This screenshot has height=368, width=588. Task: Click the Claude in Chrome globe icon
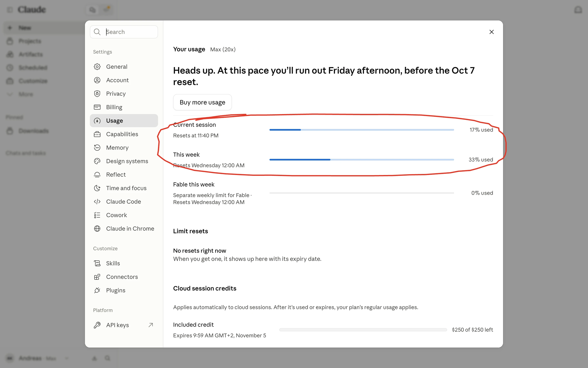click(97, 229)
